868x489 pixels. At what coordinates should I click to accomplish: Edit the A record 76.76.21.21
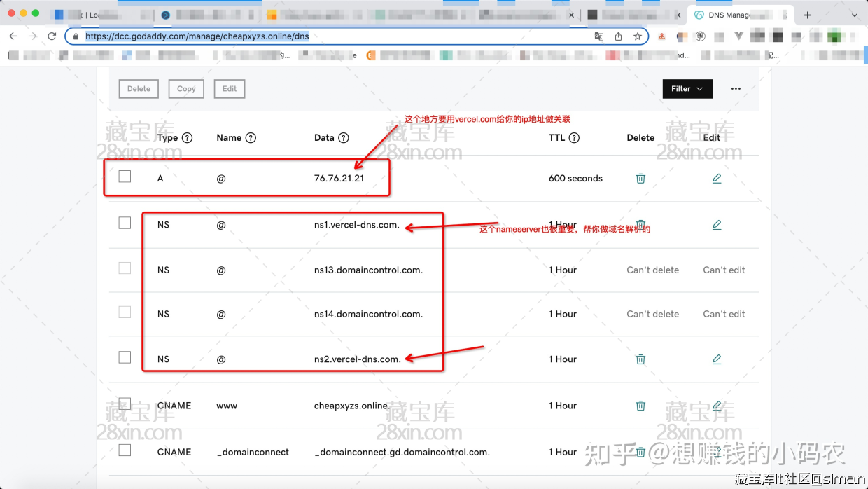717,179
